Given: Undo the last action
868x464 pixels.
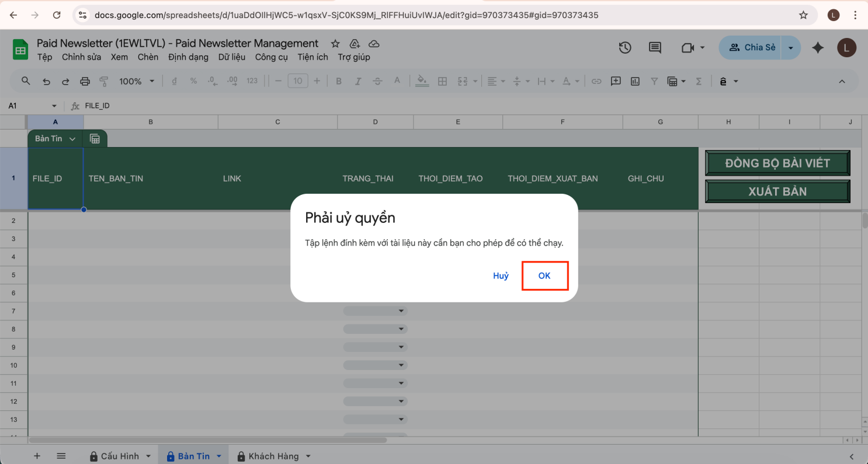Looking at the screenshot, I should point(46,81).
